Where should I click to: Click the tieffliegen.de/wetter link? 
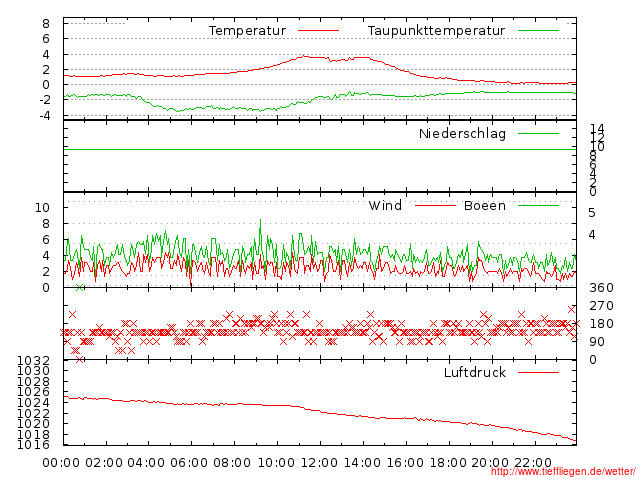coord(563,471)
